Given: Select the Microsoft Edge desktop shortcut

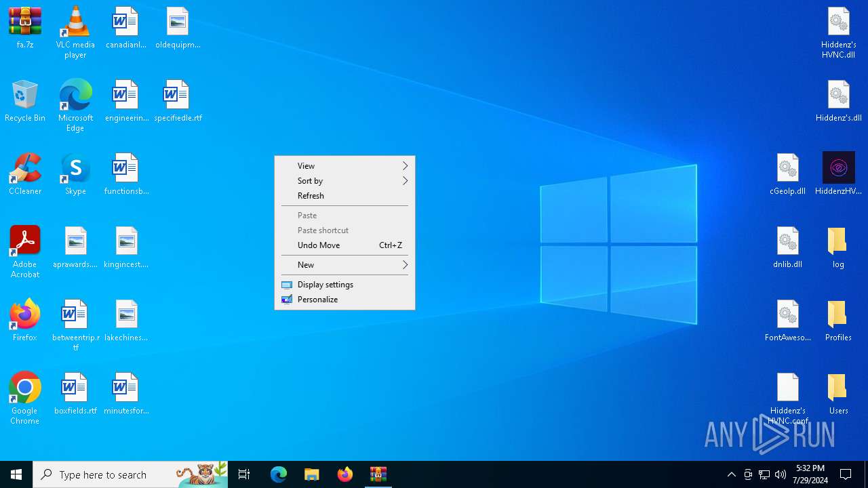Looking at the screenshot, I should click(75, 106).
